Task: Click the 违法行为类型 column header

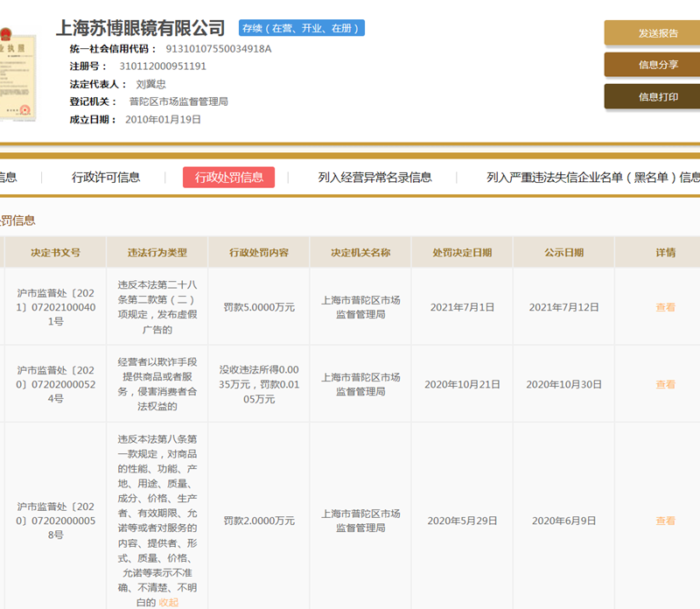Action: pos(157,253)
